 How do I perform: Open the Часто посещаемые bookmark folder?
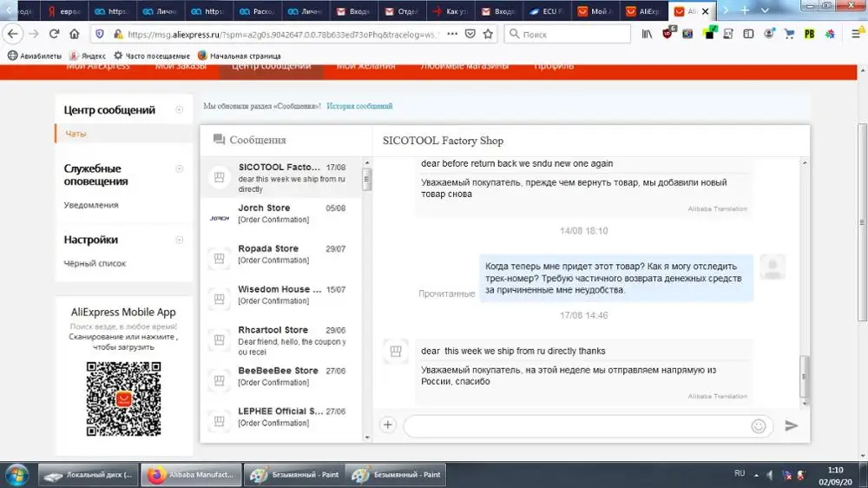coord(152,56)
